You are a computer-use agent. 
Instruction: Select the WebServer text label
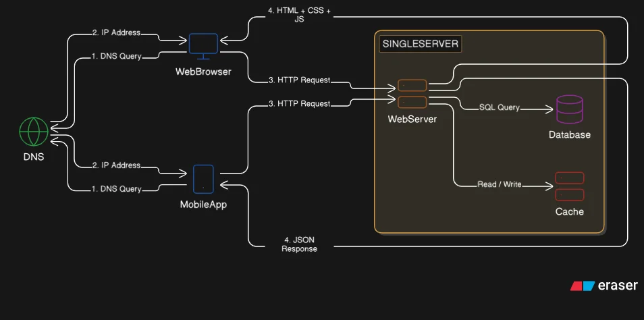[x=412, y=119]
